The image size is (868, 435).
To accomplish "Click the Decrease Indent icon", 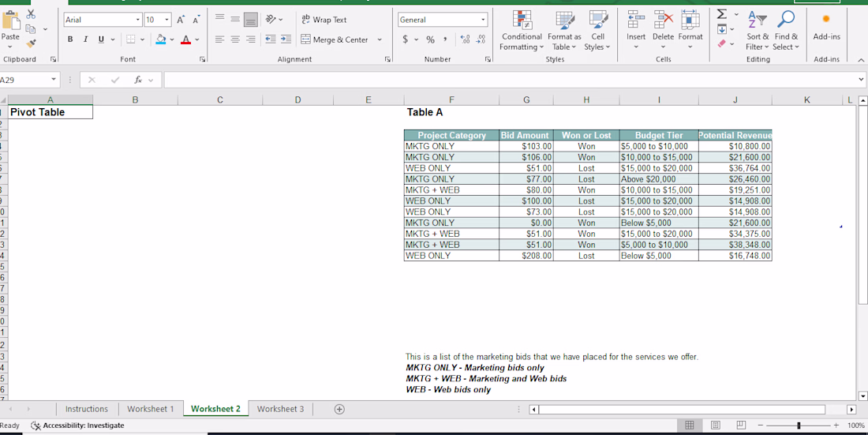I will click(x=271, y=39).
